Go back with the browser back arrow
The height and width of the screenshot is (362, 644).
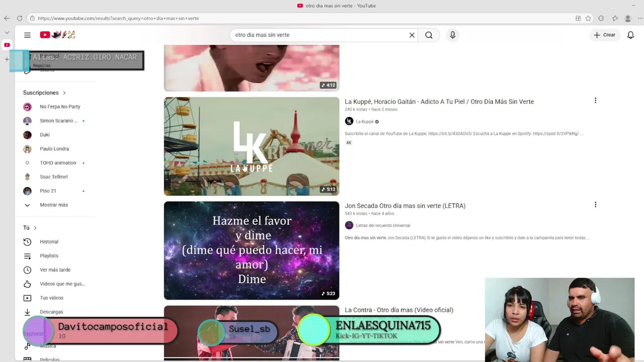point(7,18)
